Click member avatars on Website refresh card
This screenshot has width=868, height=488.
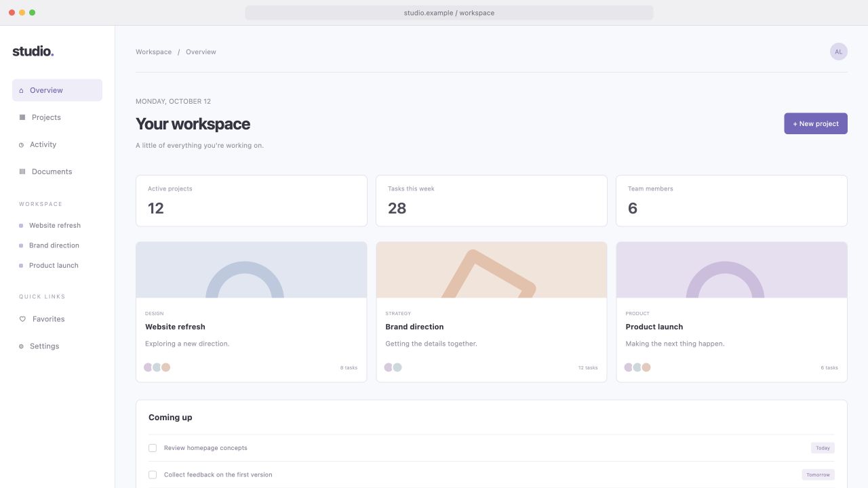pos(157,367)
